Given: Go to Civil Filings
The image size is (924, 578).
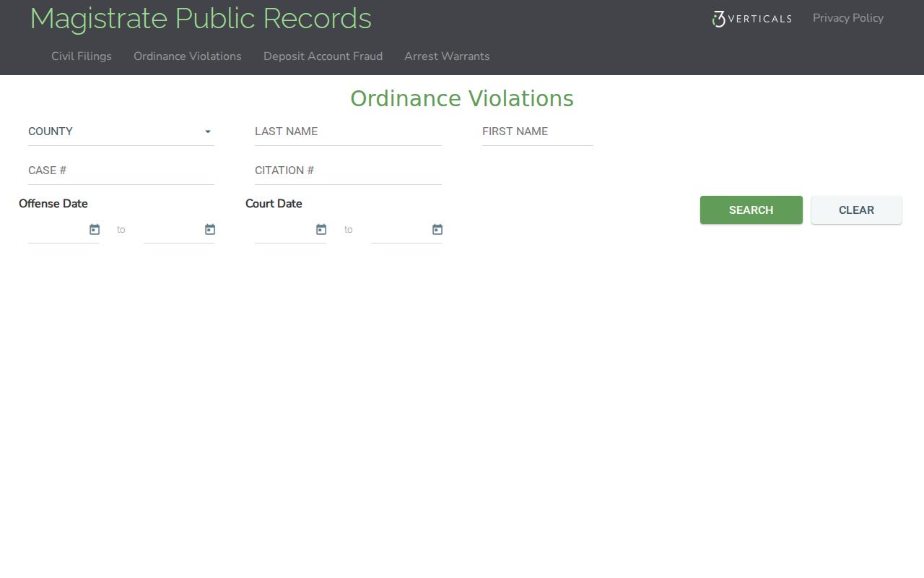Looking at the screenshot, I should point(82,56).
